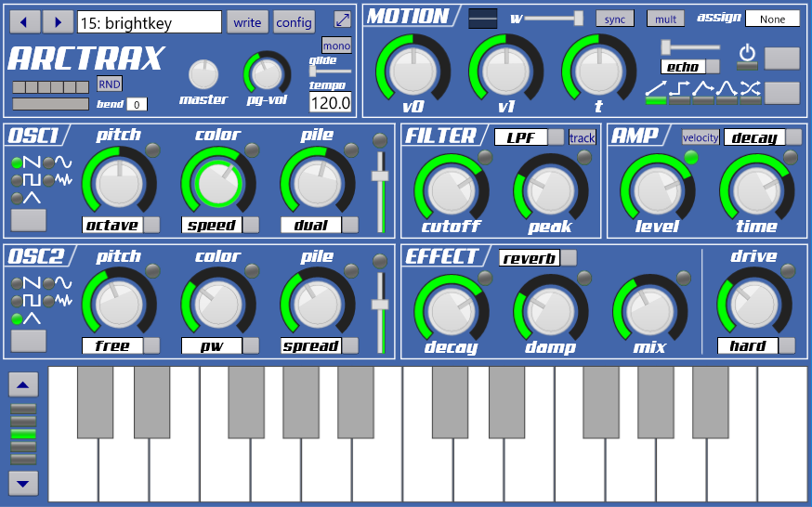812x507 pixels.
Task: Toggle motion LED on filter peak
Action: tap(584, 157)
